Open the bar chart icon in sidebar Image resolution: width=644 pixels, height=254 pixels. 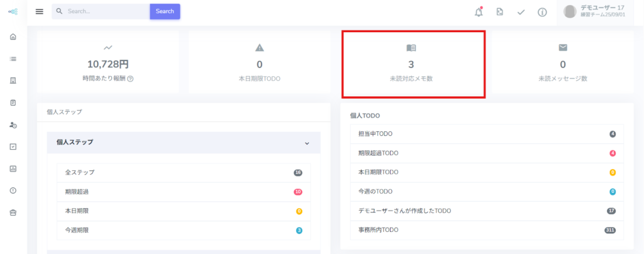coord(13,168)
